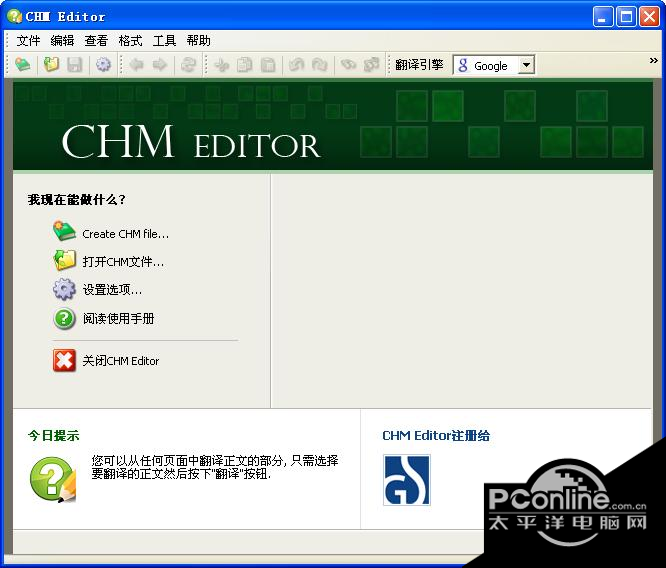Click the 翻译引擎 label
This screenshot has width=666, height=568.
pos(419,65)
